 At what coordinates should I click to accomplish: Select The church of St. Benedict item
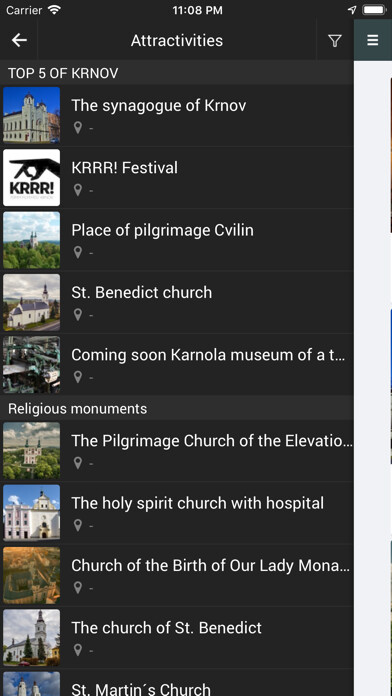click(177, 638)
